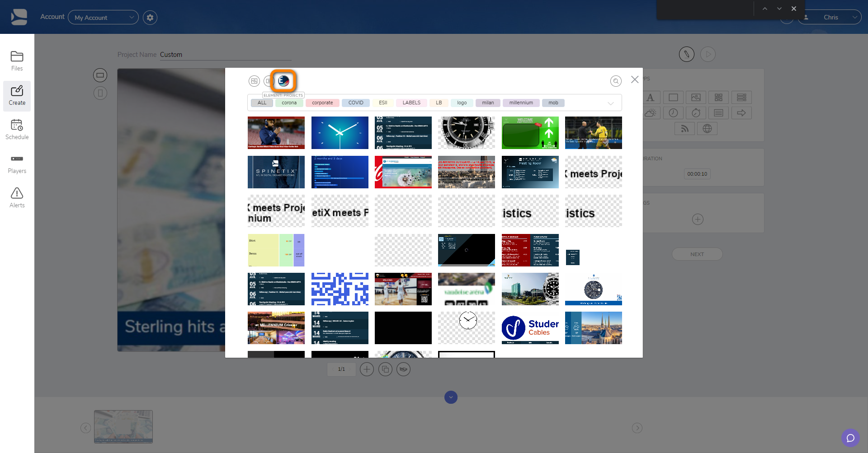Viewport: 868px width, 453px height.
Task: Add the image app
Action: [x=696, y=98]
